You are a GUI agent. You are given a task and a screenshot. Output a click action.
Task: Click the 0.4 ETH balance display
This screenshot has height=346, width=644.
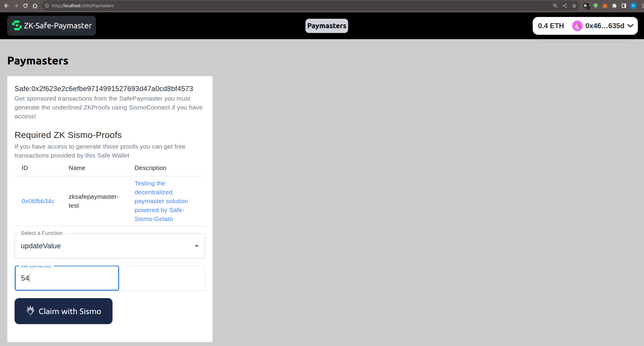coord(551,26)
